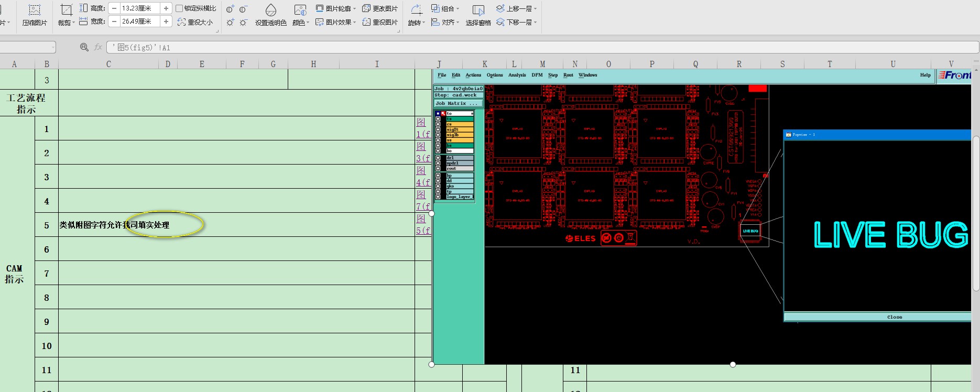This screenshot has height=392, width=980.
Task: Open the Crop (裁剪) dropdown arrow
Action: (x=73, y=23)
